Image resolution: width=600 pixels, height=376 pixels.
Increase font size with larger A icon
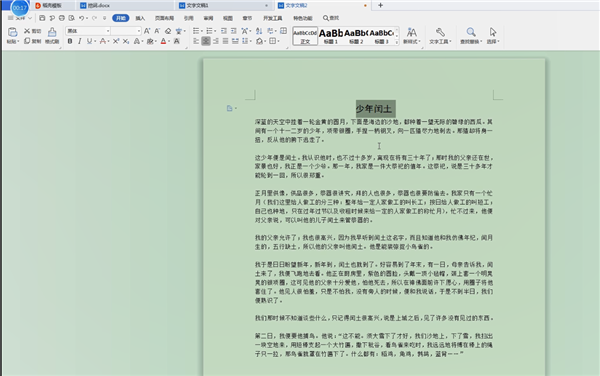pos(147,31)
